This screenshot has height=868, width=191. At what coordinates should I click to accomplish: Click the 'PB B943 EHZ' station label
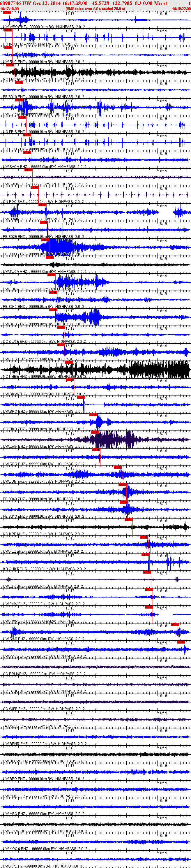click(14, 499)
